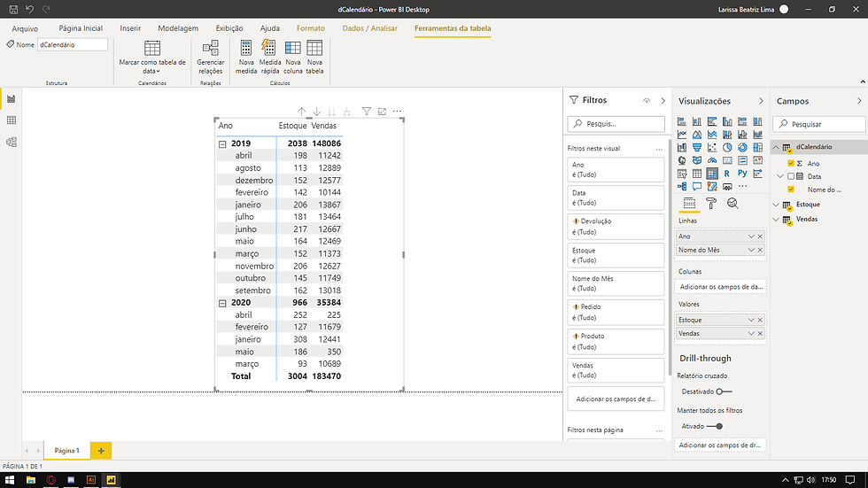868x488 pixels.
Task: Remove Ano field from Linhas
Action: coord(760,236)
